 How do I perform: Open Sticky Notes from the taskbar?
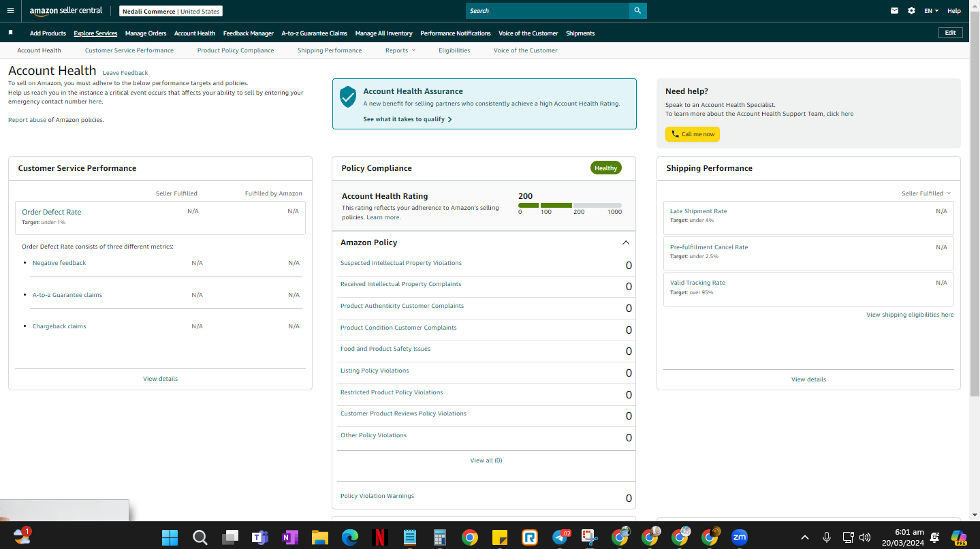(499, 537)
